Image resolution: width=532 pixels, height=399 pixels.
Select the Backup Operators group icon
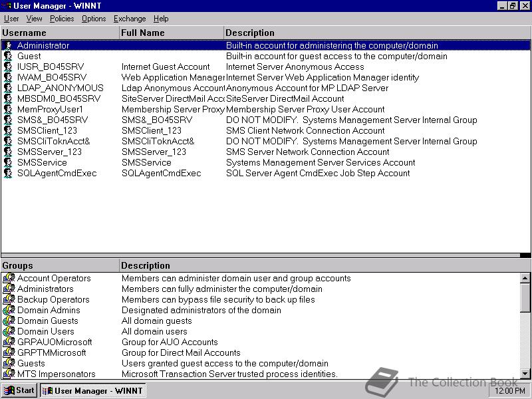(x=9, y=299)
